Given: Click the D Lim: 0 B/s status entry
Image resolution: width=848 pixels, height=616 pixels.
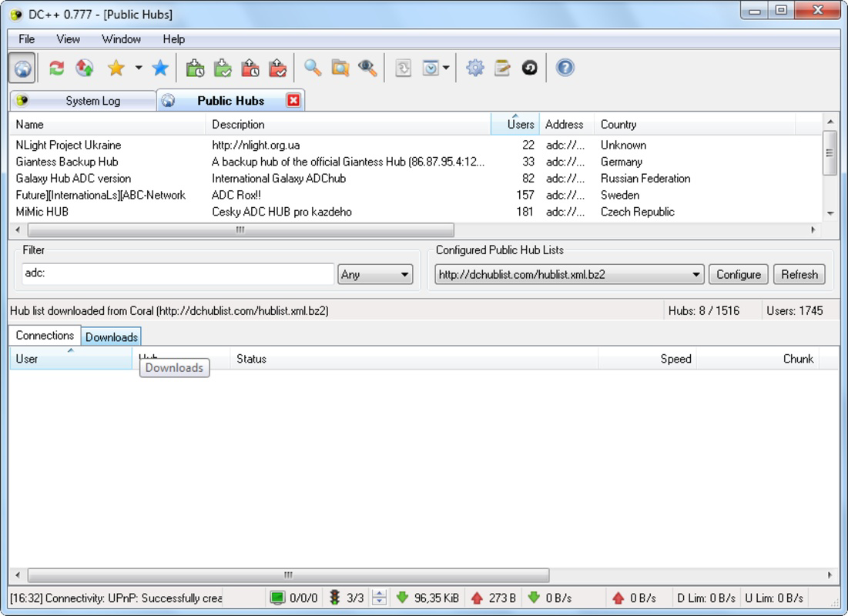Looking at the screenshot, I should point(706,598).
